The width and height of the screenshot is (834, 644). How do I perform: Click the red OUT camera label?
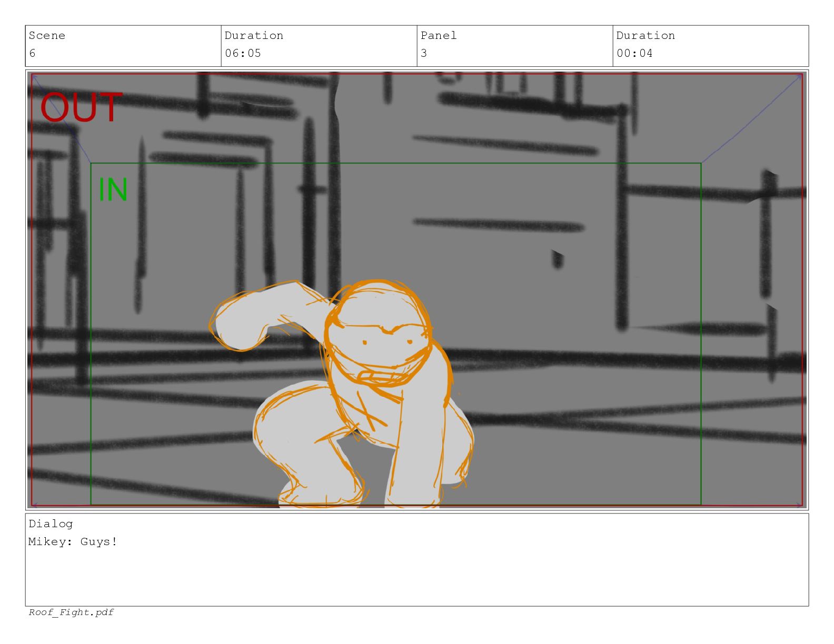[x=81, y=108]
